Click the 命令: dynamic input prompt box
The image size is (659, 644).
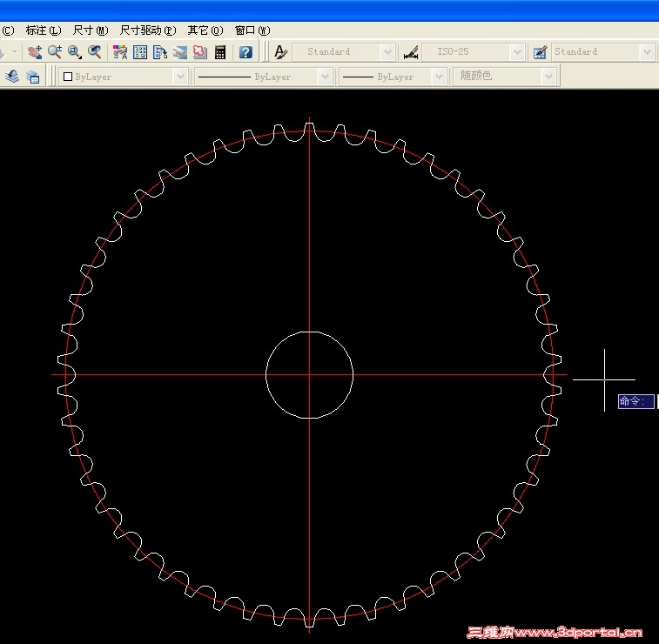tap(635, 401)
